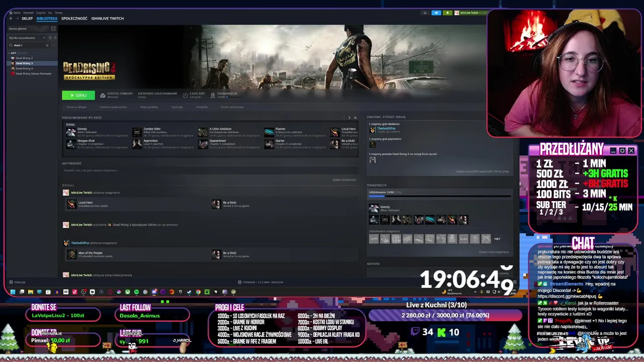Select Dead Rising 3 in the library list

(x=24, y=63)
